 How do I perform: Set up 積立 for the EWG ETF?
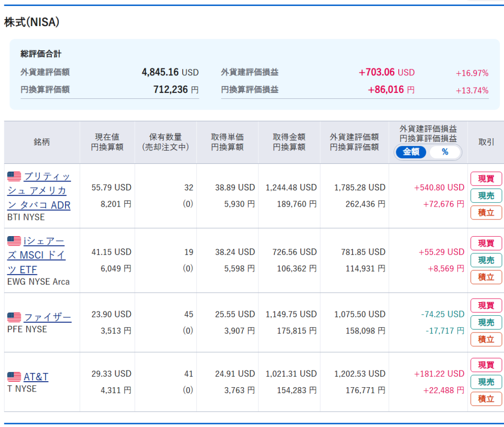(x=486, y=277)
